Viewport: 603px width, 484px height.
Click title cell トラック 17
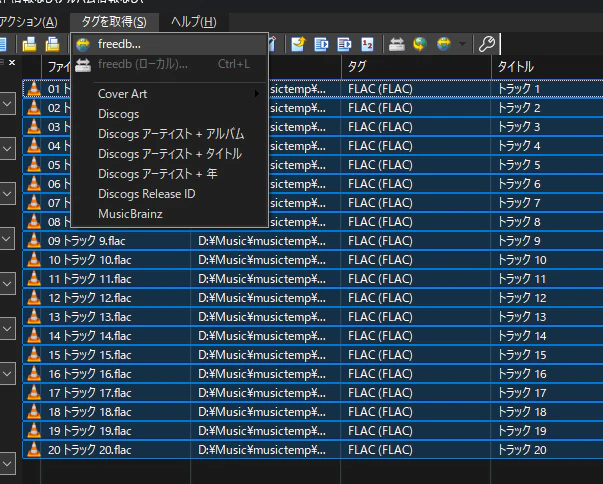[x=547, y=393]
